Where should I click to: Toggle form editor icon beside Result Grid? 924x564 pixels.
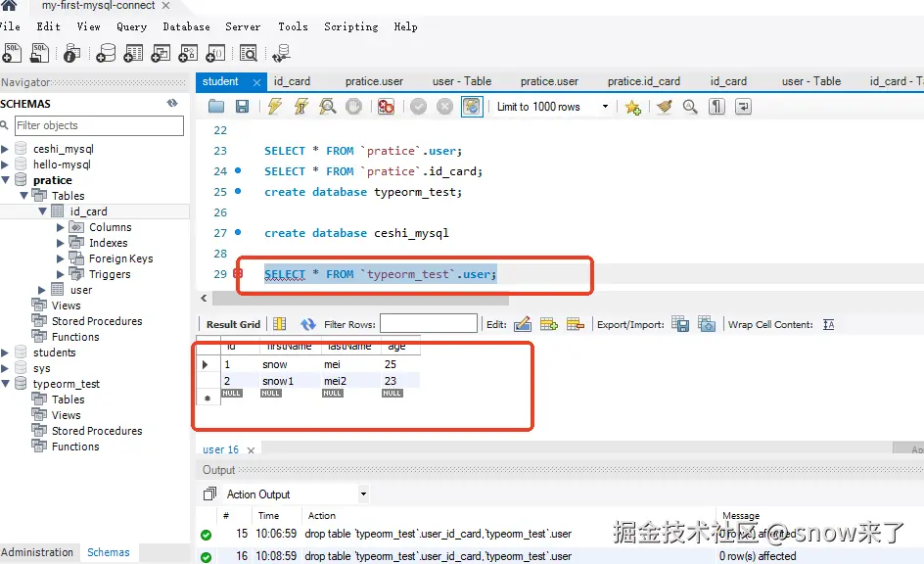[x=279, y=324]
